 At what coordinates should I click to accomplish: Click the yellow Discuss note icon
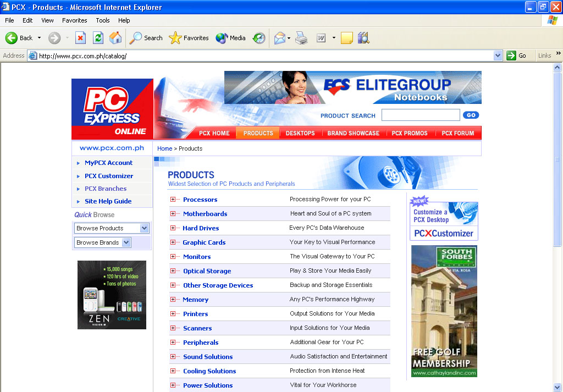click(346, 38)
